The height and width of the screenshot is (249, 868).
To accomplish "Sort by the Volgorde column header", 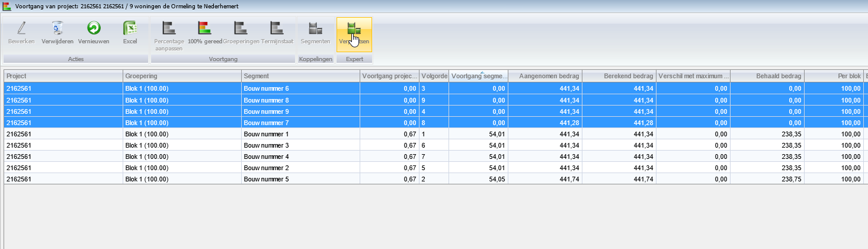I will point(434,76).
